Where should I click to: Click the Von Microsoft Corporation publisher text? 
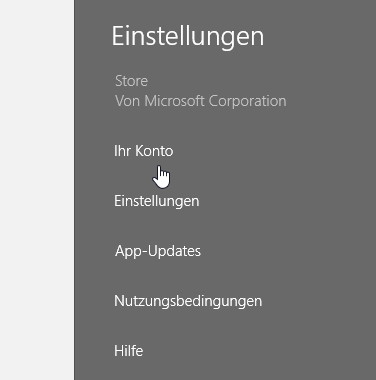click(201, 101)
